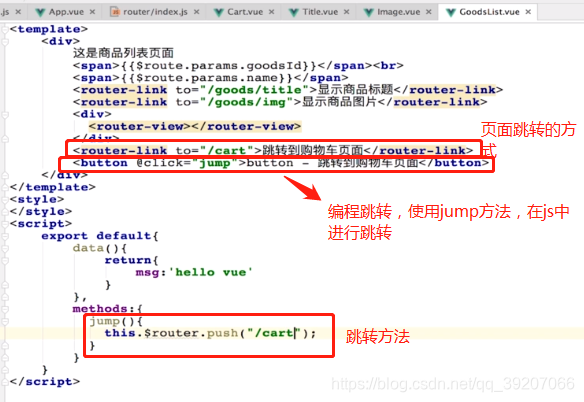Click the Vue icon on Cart.vue tab

click(219, 13)
